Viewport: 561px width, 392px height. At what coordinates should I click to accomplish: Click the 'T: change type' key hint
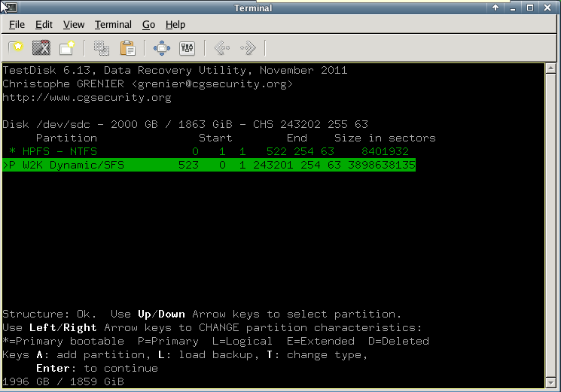pos(317,355)
